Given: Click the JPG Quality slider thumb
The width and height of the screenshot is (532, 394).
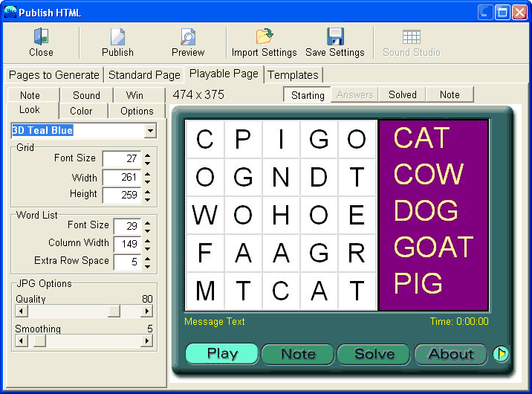Looking at the screenshot, I should click(114, 311).
